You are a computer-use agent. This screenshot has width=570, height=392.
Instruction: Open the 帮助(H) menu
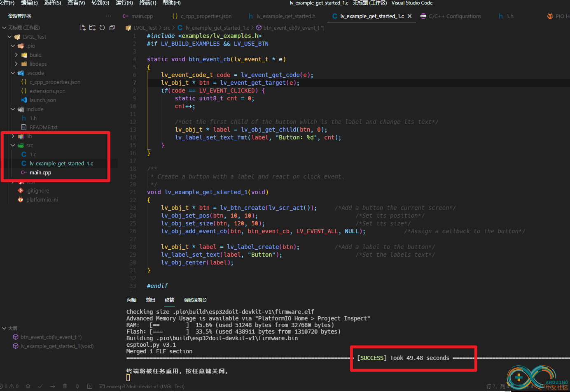pos(172,3)
